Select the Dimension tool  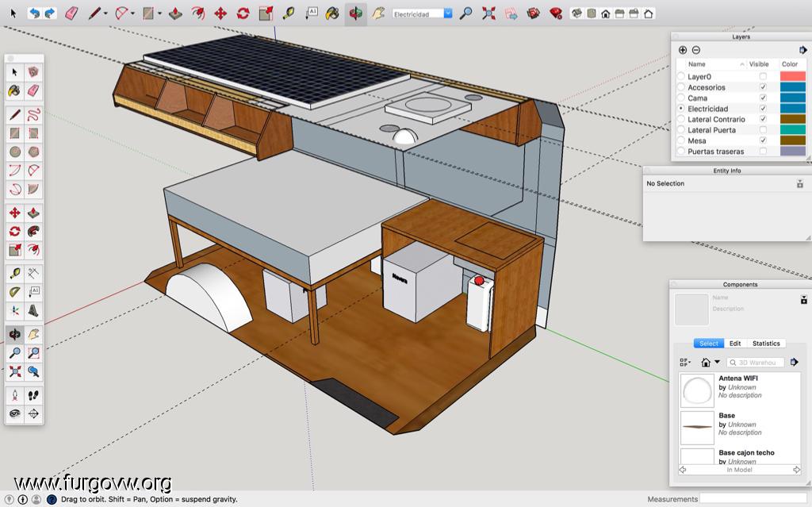coord(33,273)
